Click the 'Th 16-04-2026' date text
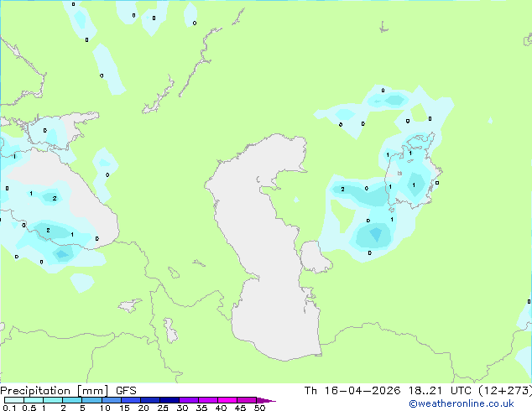Image resolution: width=532 pixels, height=411 pixels. point(352,391)
